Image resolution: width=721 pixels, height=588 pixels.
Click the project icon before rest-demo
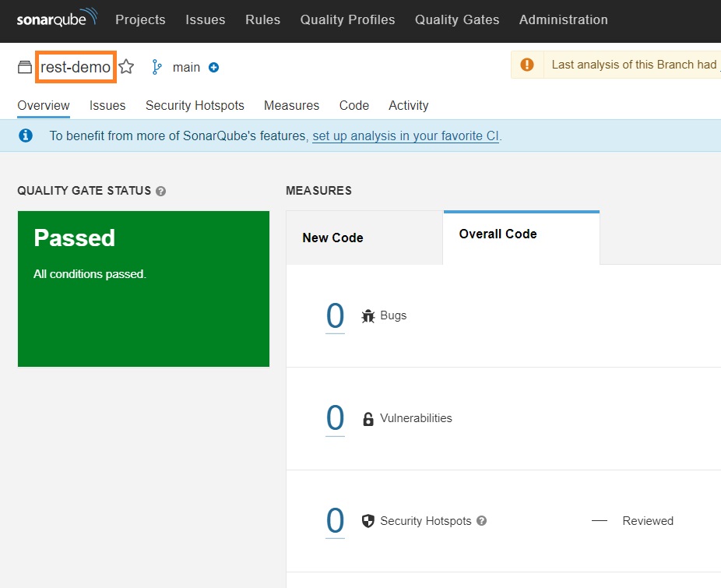25,67
